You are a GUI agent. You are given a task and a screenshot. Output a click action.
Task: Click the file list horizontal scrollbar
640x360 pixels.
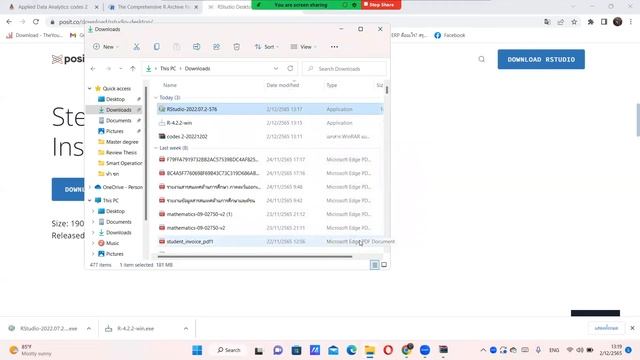coord(255,257)
